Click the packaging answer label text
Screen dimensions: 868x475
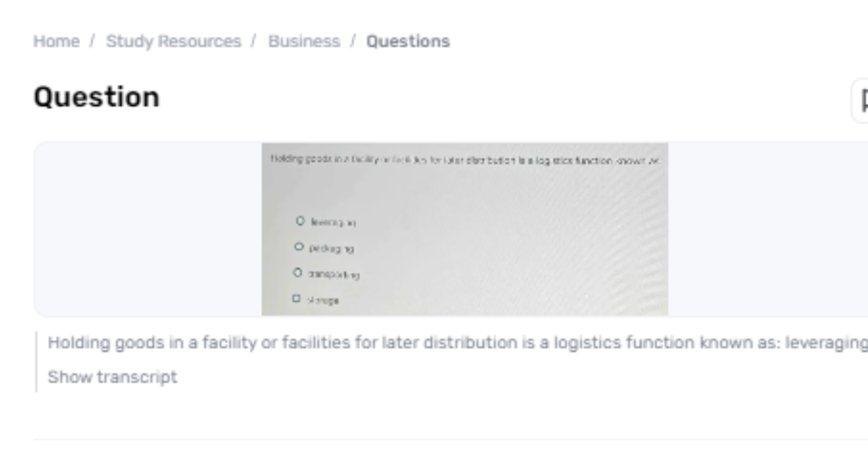pos(332,248)
